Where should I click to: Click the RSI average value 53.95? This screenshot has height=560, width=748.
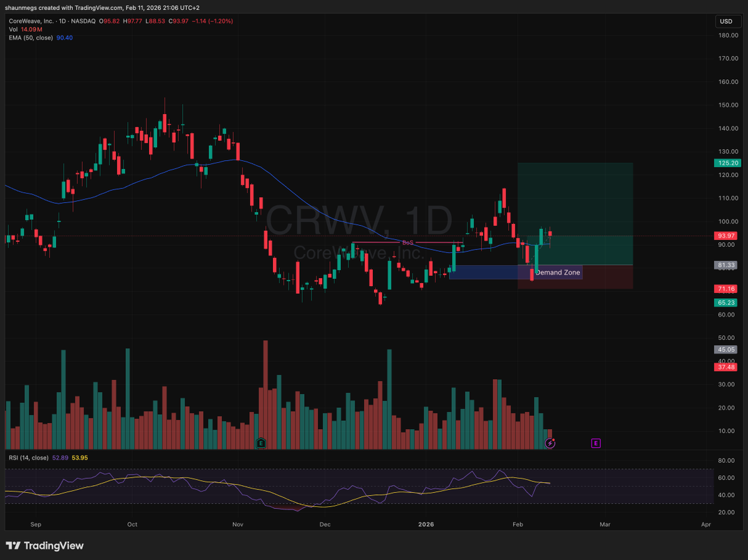(x=80, y=458)
